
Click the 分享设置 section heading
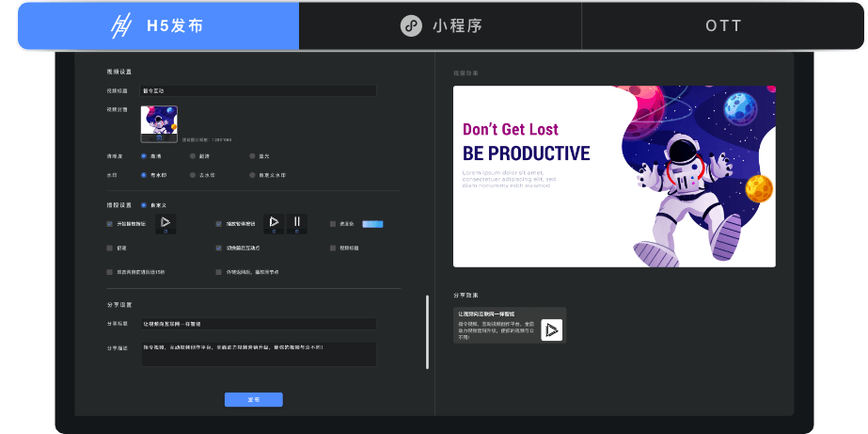click(x=119, y=305)
